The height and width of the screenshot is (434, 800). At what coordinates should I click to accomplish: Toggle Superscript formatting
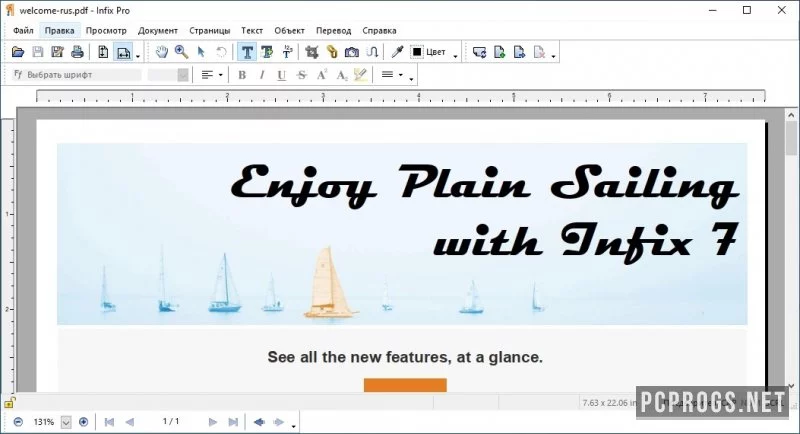pos(321,75)
